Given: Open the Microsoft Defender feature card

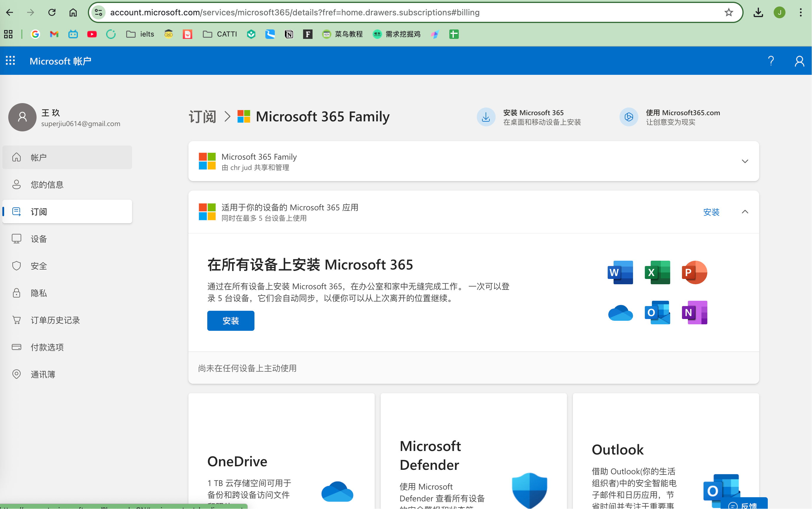Looking at the screenshot, I should (x=474, y=451).
